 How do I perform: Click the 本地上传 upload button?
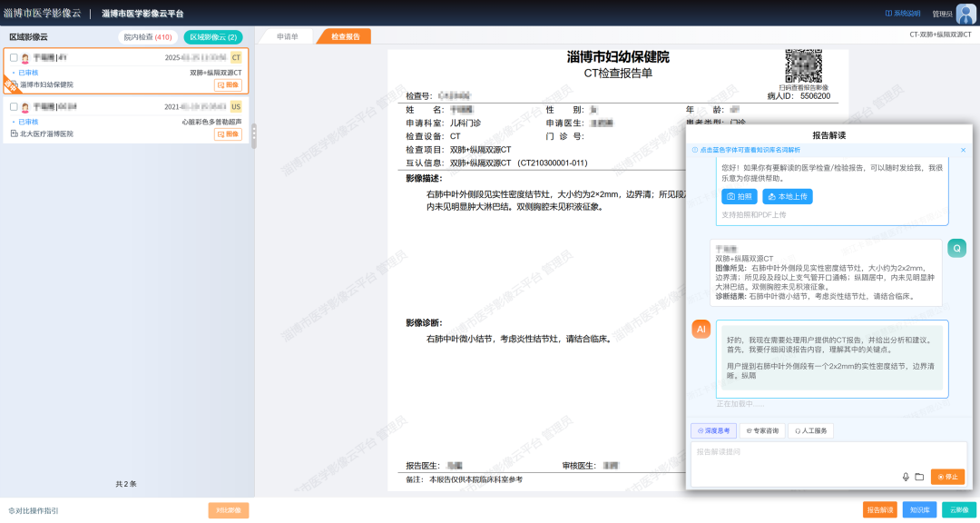pyautogui.click(x=788, y=196)
